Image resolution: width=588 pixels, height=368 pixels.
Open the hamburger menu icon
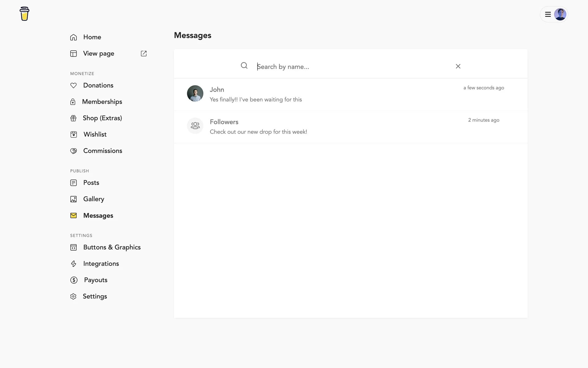click(x=548, y=14)
